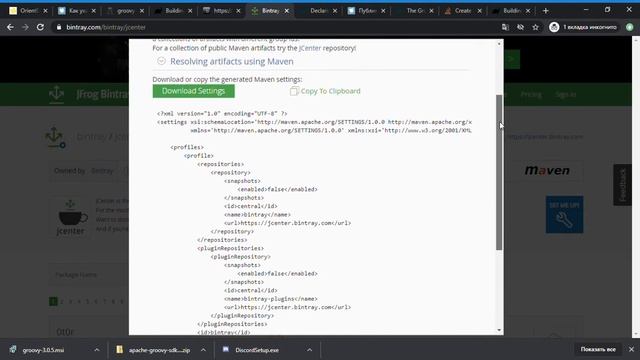The image size is (640, 360).
Task: Open a new browser tab
Action: tap(545, 11)
